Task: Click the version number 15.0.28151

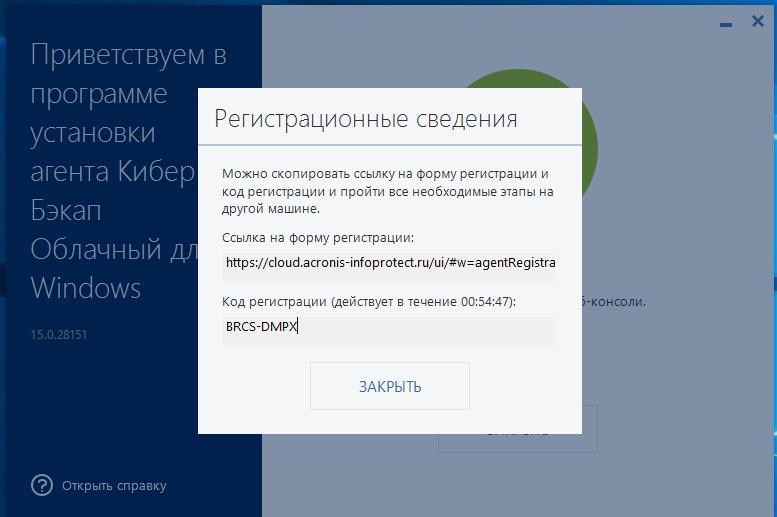Action: pyautogui.click(x=58, y=335)
